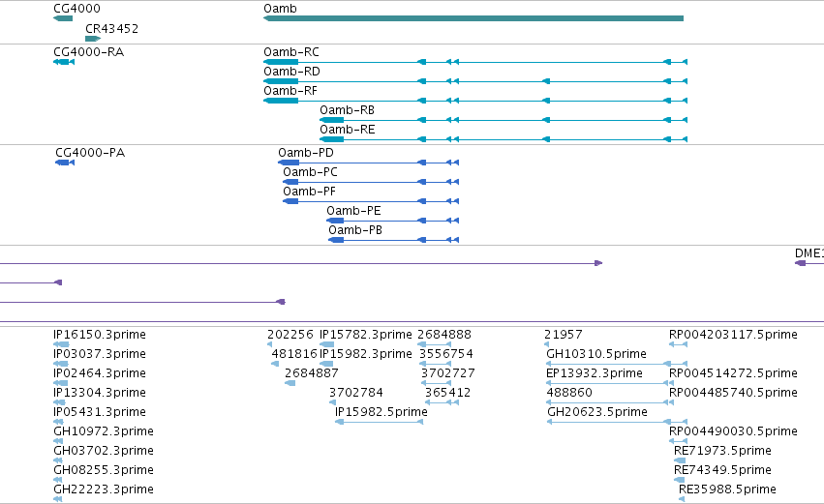Click the IP03037.3prime label
Viewport: 824px width, 504px height.
pyautogui.click(x=100, y=354)
